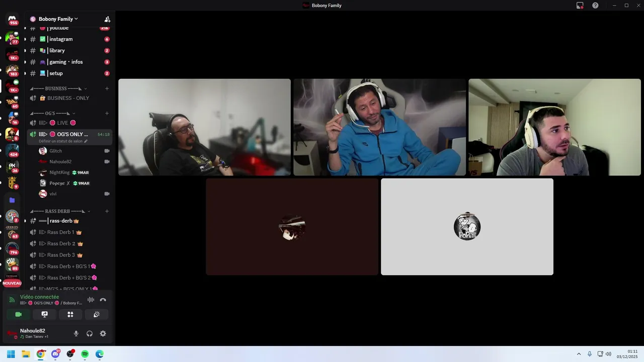Disconnect from voice with the hang-up icon
The height and width of the screenshot is (362, 644).
pos(103,300)
